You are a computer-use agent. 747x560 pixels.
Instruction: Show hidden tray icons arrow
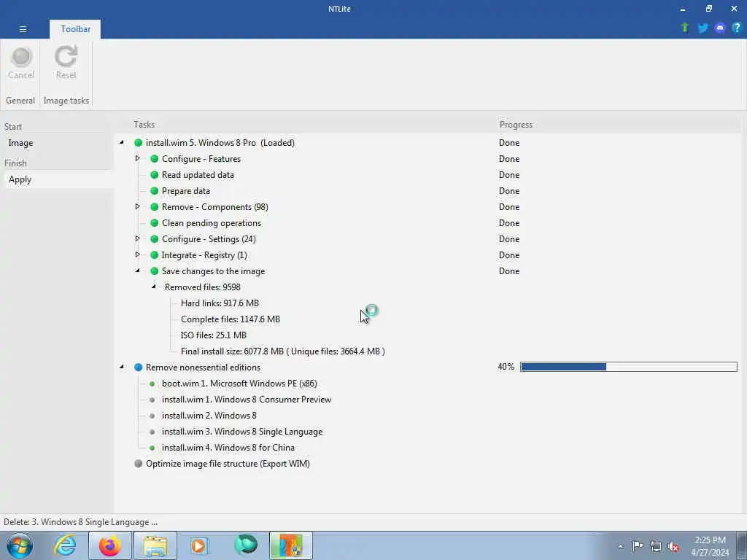620,546
